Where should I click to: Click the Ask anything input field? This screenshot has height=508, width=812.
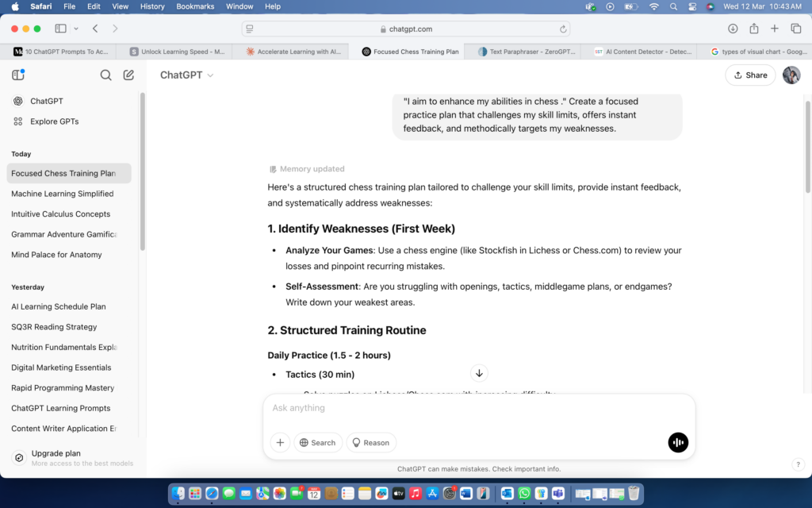coord(476,408)
